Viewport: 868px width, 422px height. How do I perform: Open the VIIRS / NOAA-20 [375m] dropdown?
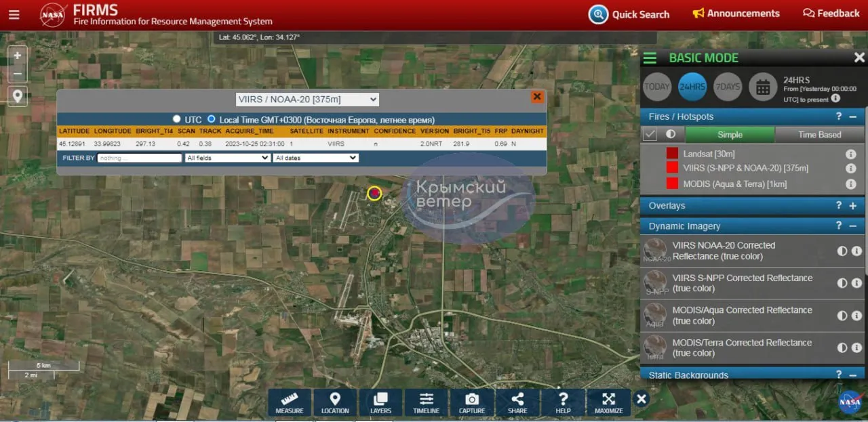pyautogui.click(x=307, y=100)
